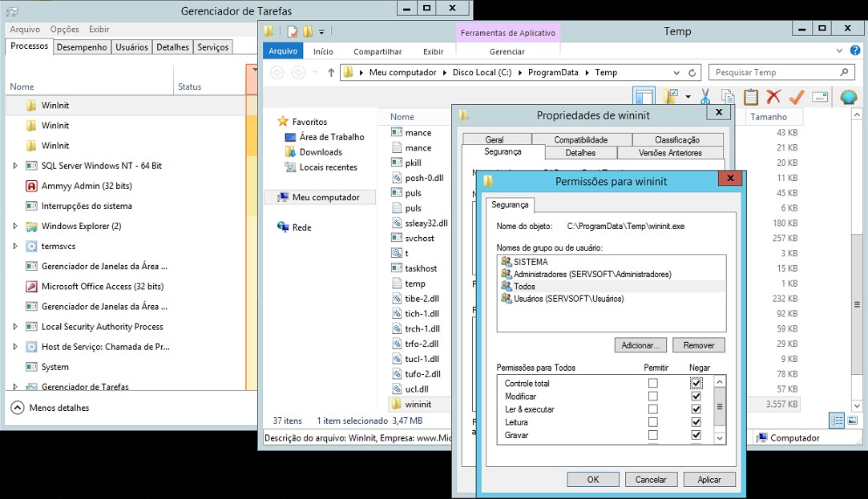Click the Up arrow navigation icon
Image resolution: width=868 pixels, height=499 pixels.
[x=331, y=72]
